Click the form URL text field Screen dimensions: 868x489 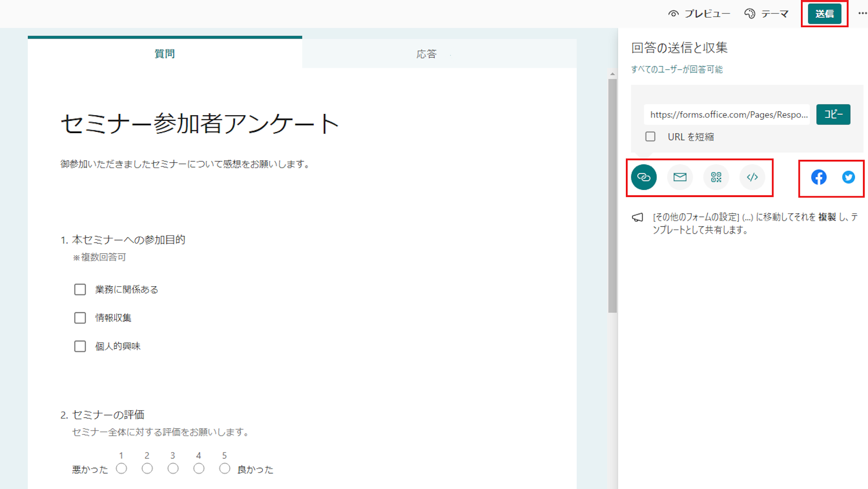point(726,114)
